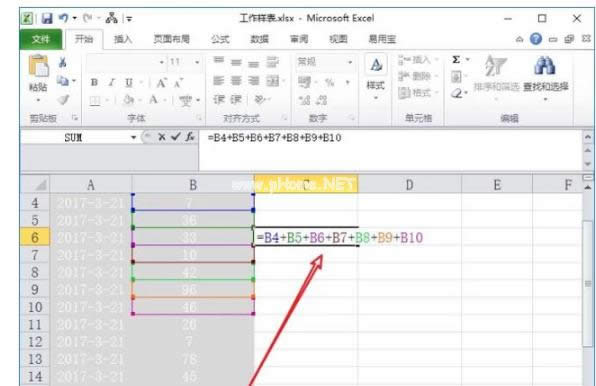
Task: Open the Name Box dropdown showing SUM
Action: pyautogui.click(x=133, y=137)
